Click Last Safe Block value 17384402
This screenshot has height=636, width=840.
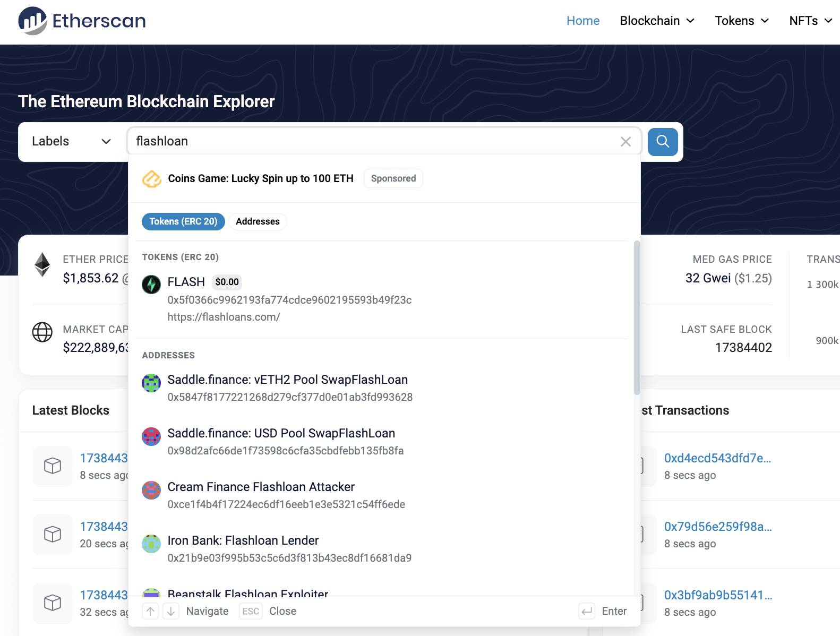pyautogui.click(x=743, y=348)
